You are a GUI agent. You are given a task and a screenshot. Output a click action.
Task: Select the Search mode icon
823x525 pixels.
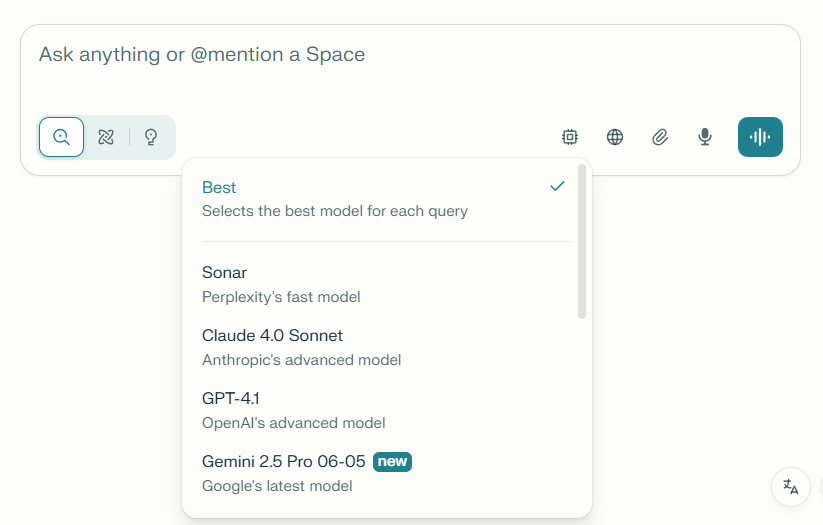click(x=61, y=137)
